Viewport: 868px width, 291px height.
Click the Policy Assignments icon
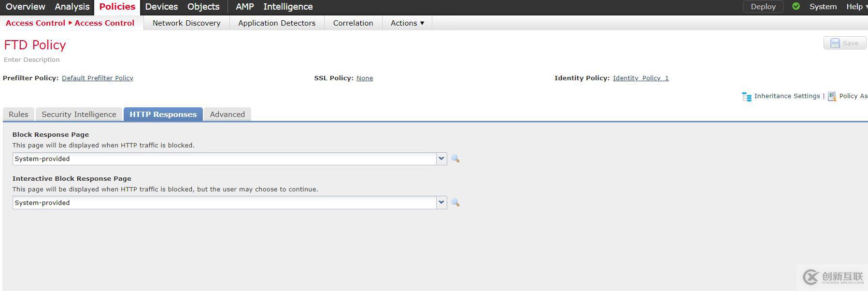click(x=832, y=96)
